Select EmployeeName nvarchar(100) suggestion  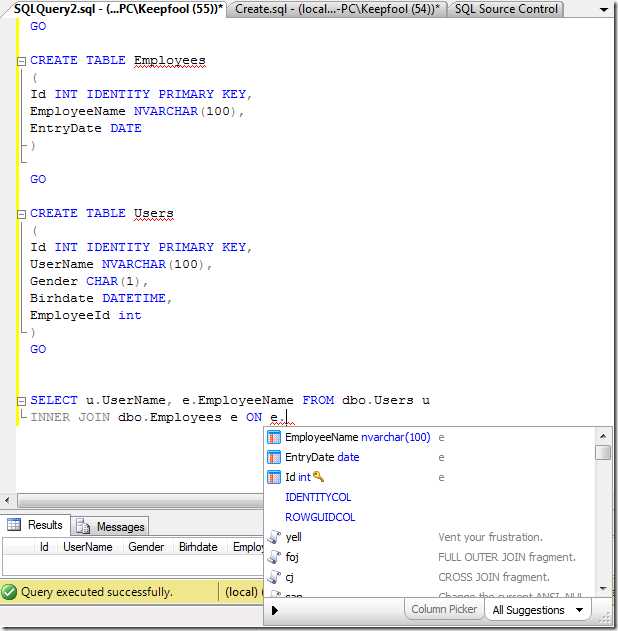[x=429, y=437]
